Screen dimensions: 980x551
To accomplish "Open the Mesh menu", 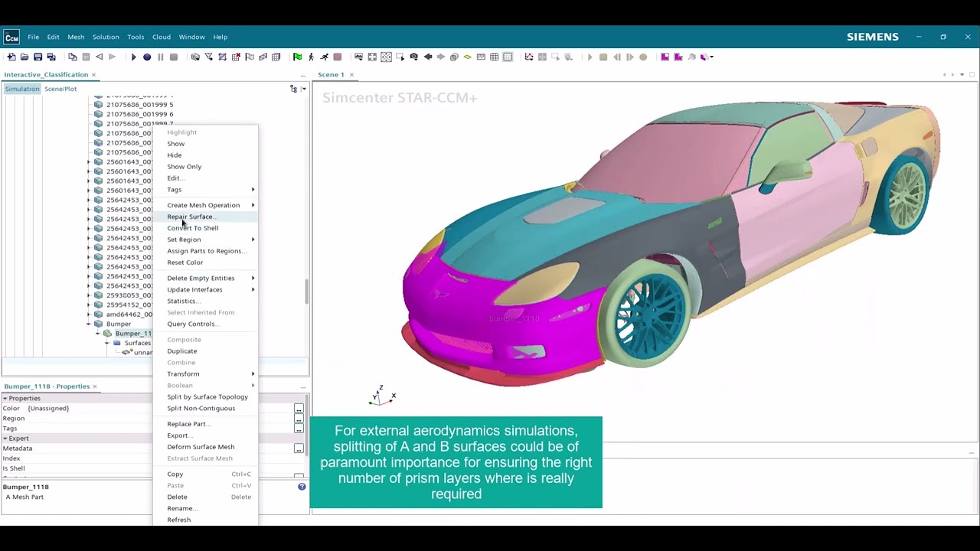I will [x=76, y=37].
